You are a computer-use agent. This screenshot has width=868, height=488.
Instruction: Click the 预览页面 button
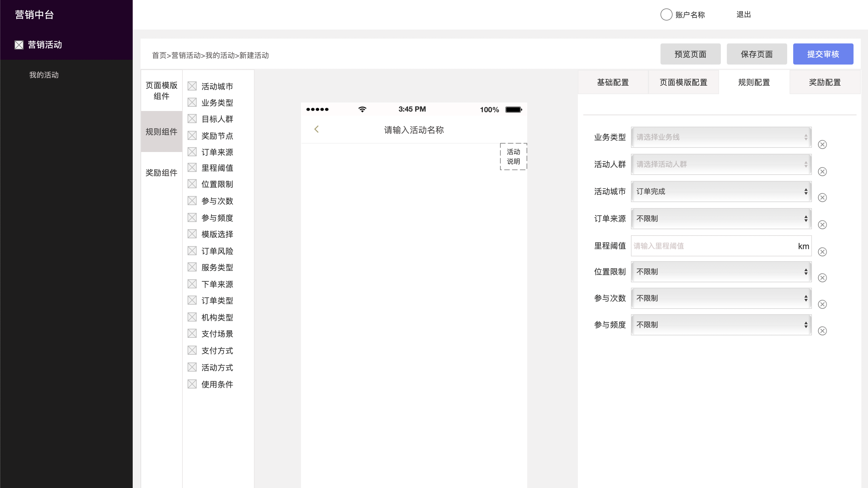pos(690,54)
